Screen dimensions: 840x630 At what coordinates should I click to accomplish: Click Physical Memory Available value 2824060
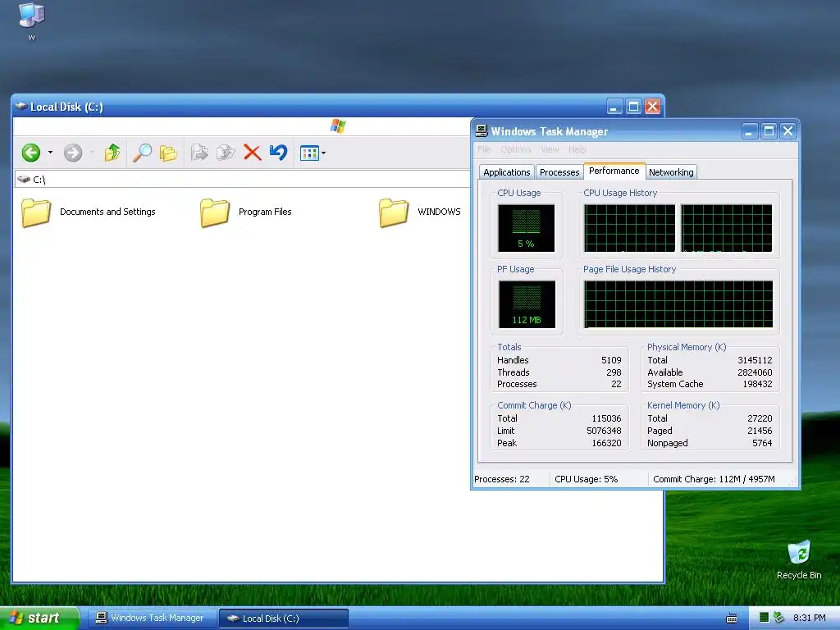(755, 372)
